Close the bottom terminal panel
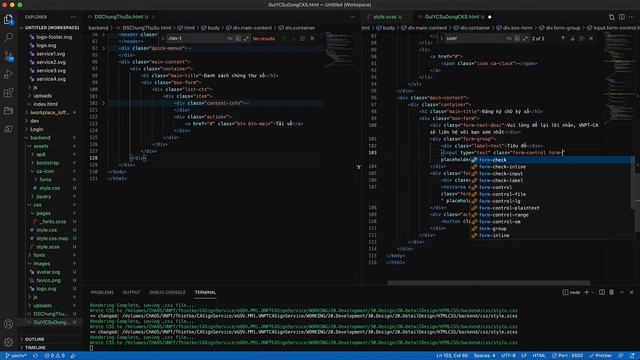 coord(631,292)
